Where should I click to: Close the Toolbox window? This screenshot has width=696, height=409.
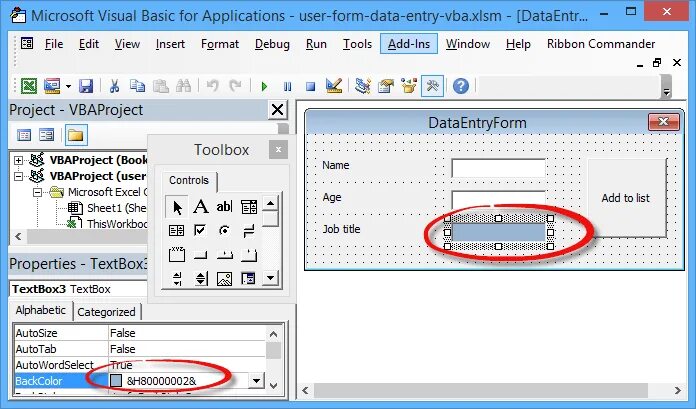tap(278, 150)
